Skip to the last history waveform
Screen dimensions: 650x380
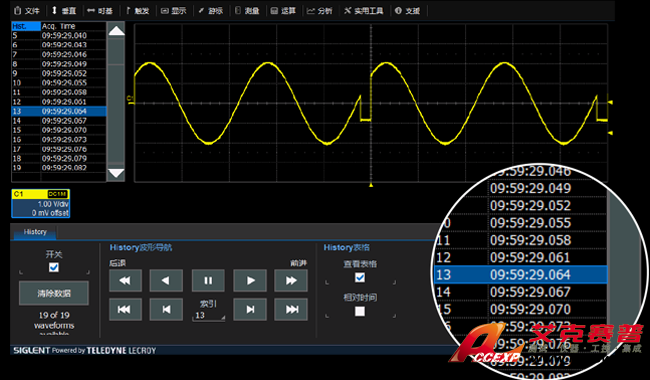[291, 309]
